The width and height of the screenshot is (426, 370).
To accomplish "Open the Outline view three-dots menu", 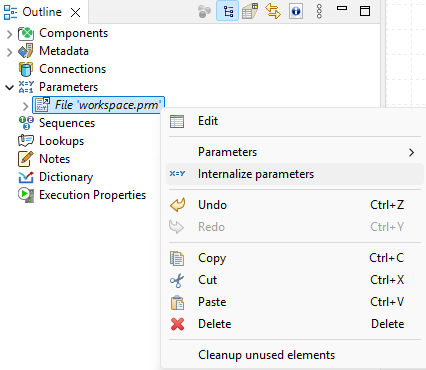I will pyautogui.click(x=319, y=12).
